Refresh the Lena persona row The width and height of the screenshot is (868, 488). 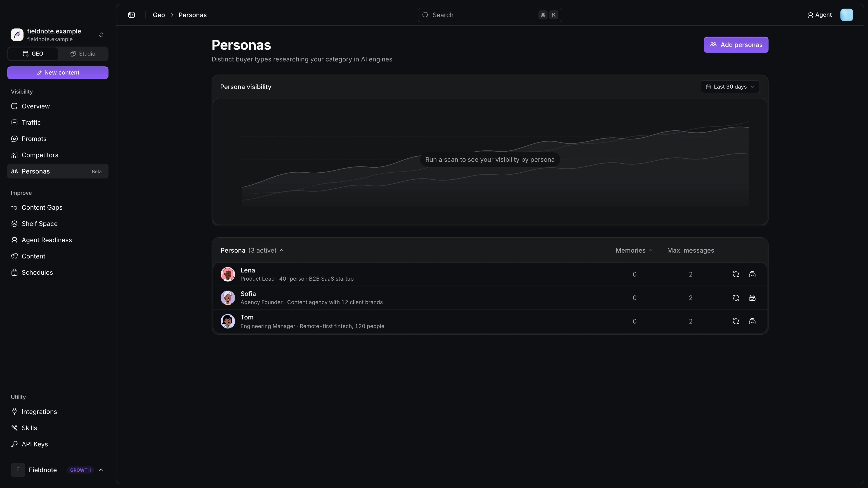click(x=736, y=274)
